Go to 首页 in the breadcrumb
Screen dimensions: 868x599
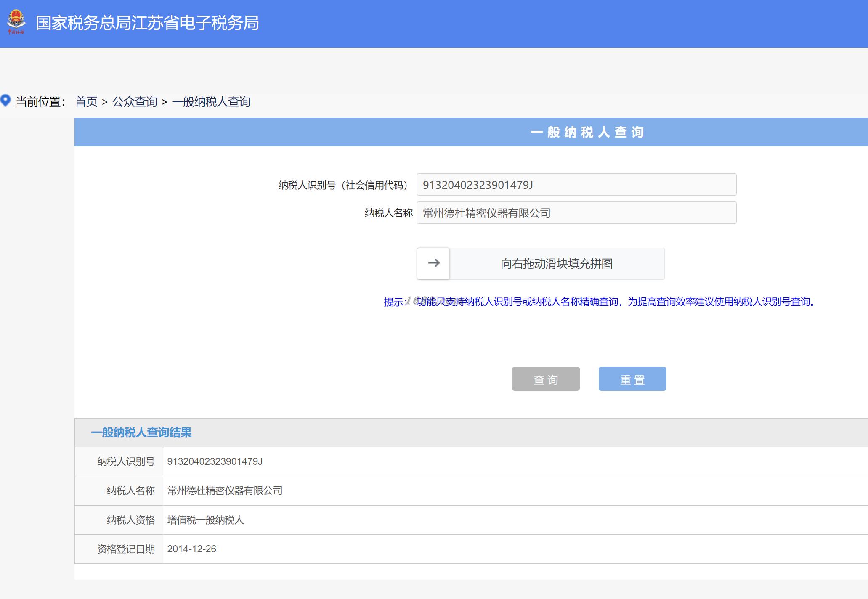click(x=86, y=102)
